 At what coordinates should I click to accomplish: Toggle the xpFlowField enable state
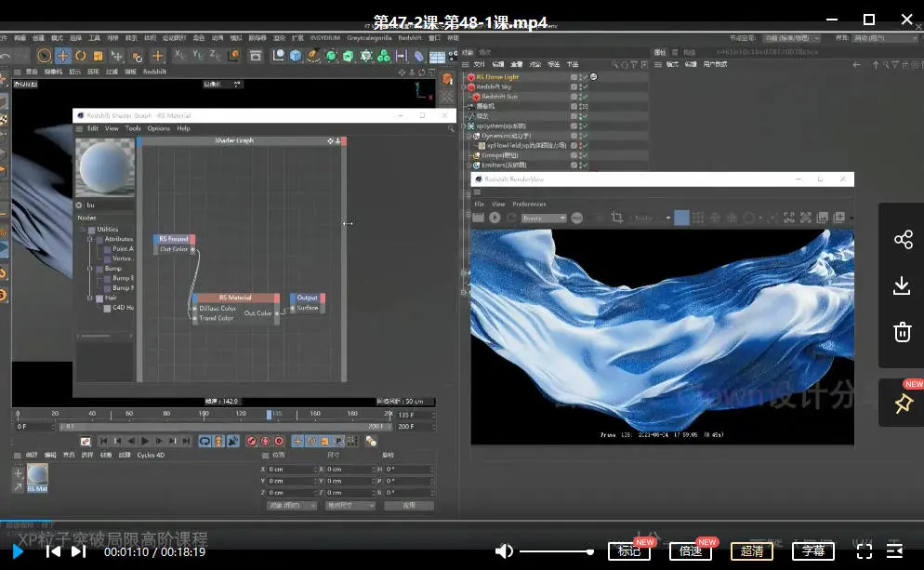click(x=580, y=145)
